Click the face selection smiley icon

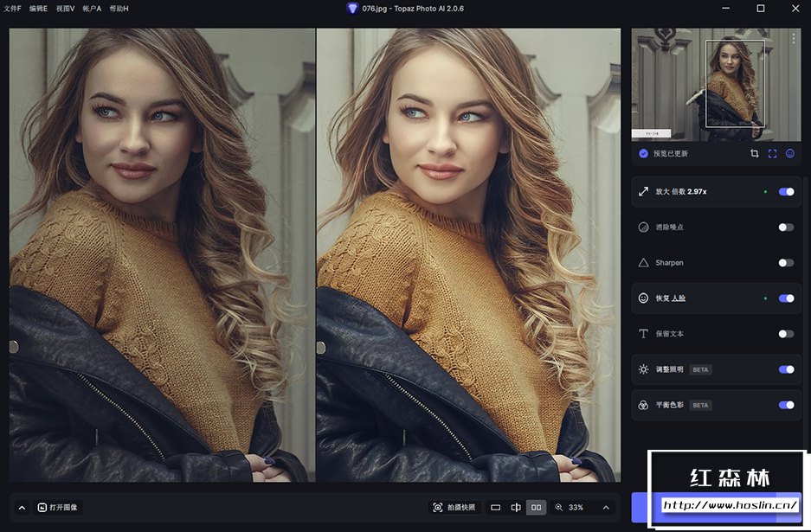pos(789,154)
